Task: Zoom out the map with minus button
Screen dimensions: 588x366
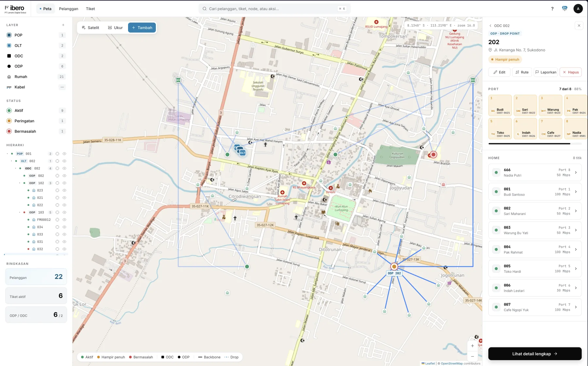Action: pyautogui.click(x=472, y=356)
